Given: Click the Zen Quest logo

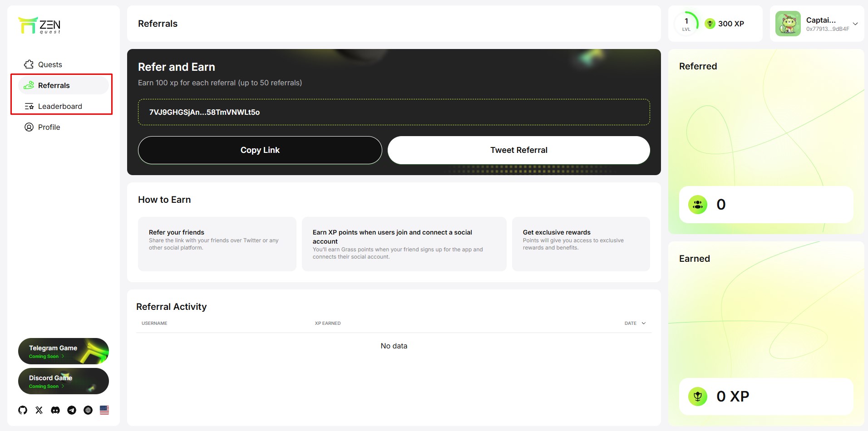Looking at the screenshot, I should coord(39,25).
